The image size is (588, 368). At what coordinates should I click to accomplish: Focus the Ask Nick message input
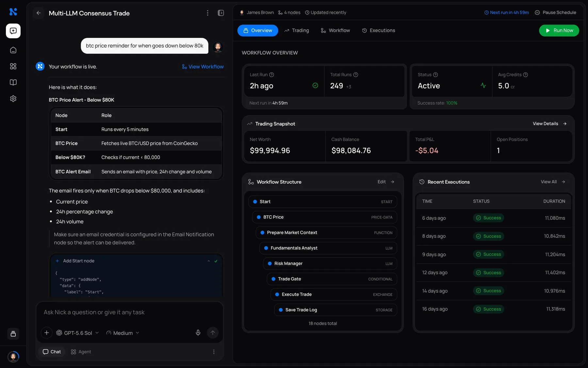[x=130, y=312]
